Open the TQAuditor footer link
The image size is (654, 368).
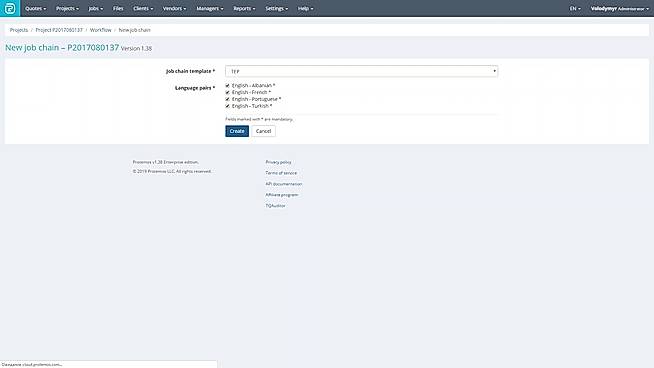point(275,206)
